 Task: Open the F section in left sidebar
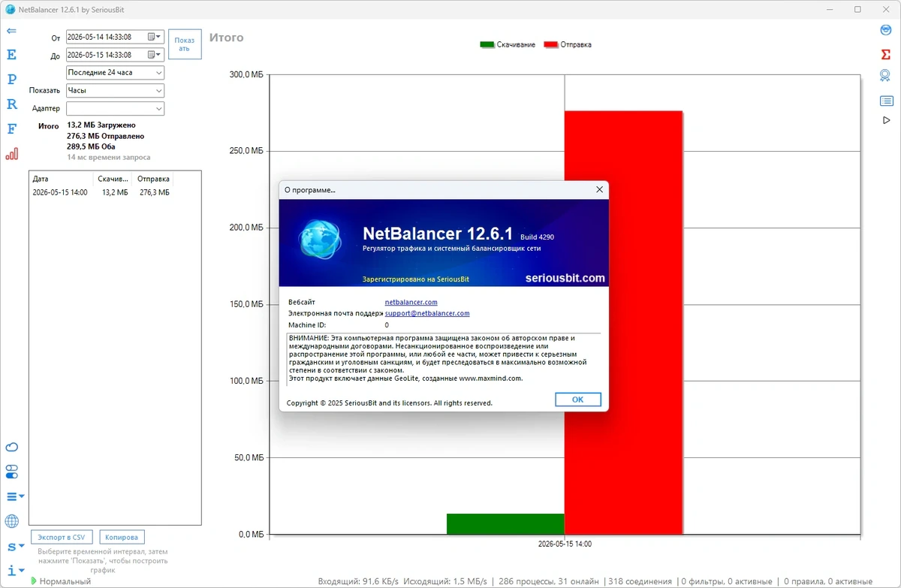[11, 128]
